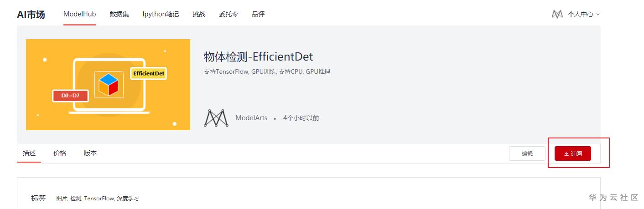Click the EfficientDet model thumbnail image
644x209 pixels.
pos(108,85)
